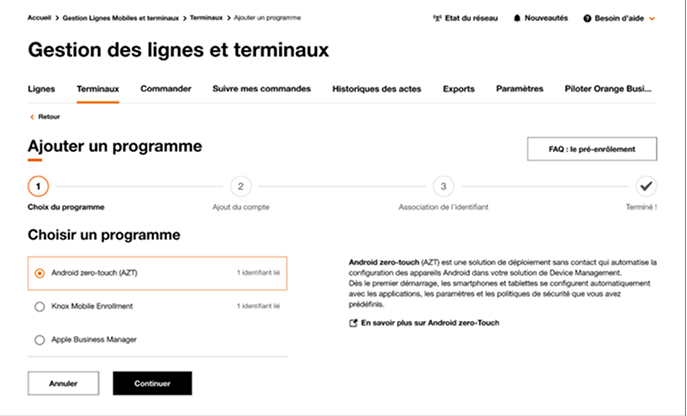Viewport: 687px width, 416px height.
Task: Select Android zero-touch (AZT) radio button
Action: pyautogui.click(x=39, y=272)
